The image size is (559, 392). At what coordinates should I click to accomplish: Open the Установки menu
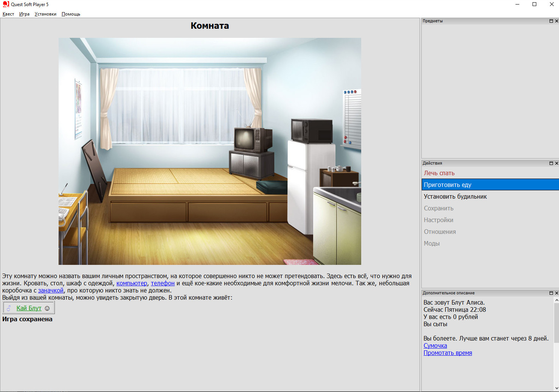(45, 14)
